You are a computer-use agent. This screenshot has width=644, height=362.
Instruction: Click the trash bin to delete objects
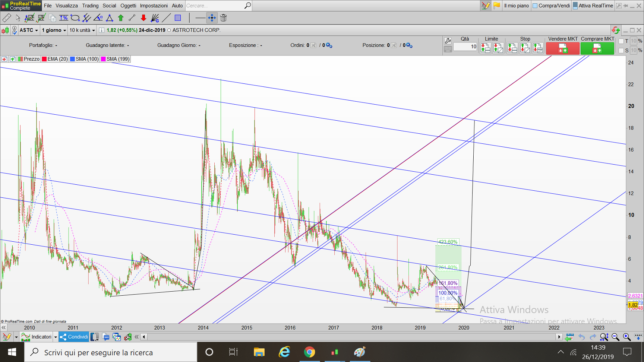[223, 18]
